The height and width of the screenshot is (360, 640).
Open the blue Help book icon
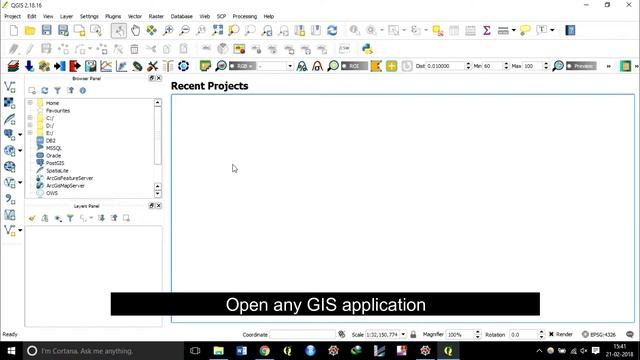click(570, 31)
